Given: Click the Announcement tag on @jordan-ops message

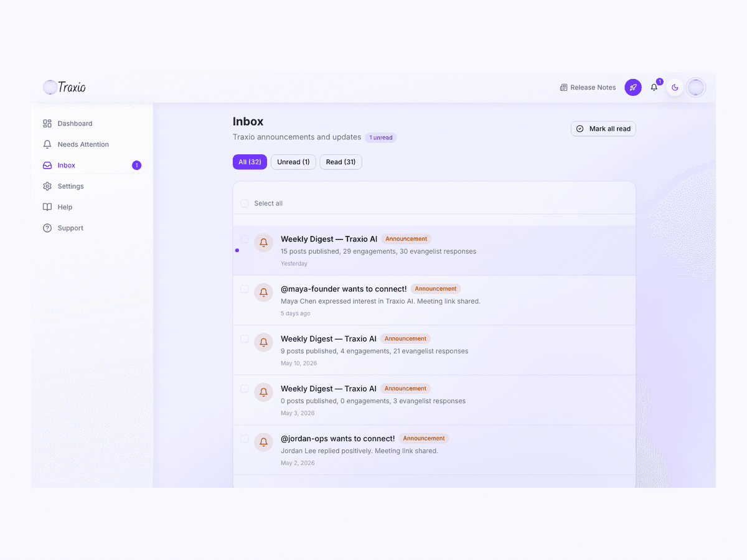Looking at the screenshot, I should tap(424, 438).
